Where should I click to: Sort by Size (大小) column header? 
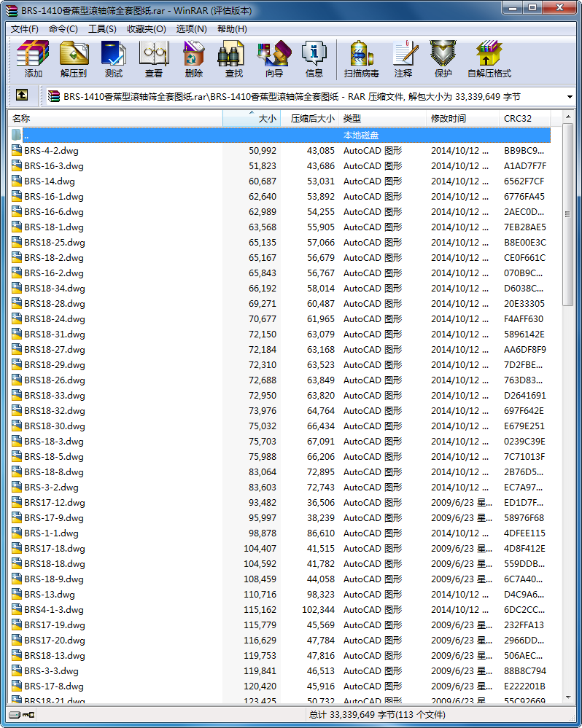[252, 118]
